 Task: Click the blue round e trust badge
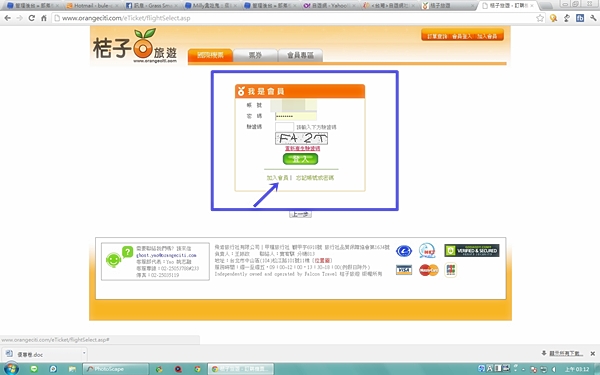tap(404, 251)
